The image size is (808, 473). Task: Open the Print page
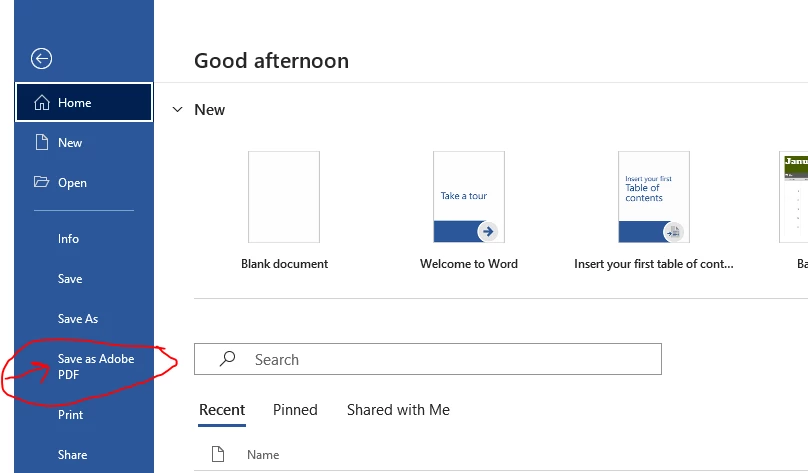click(71, 415)
